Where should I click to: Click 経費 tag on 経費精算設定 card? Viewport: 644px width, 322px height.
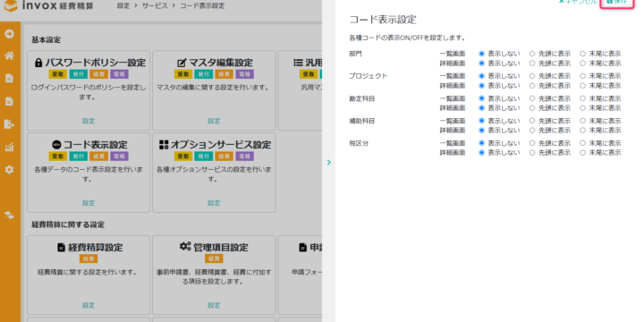[89, 258]
